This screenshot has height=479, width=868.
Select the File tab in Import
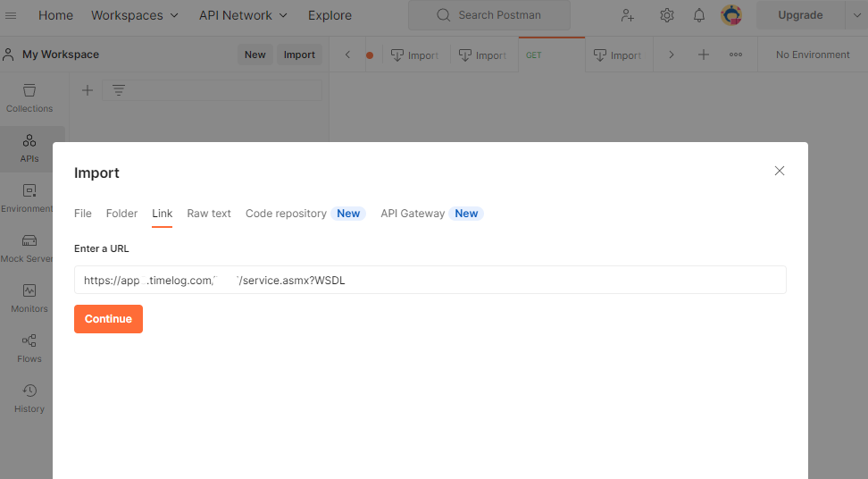click(83, 214)
